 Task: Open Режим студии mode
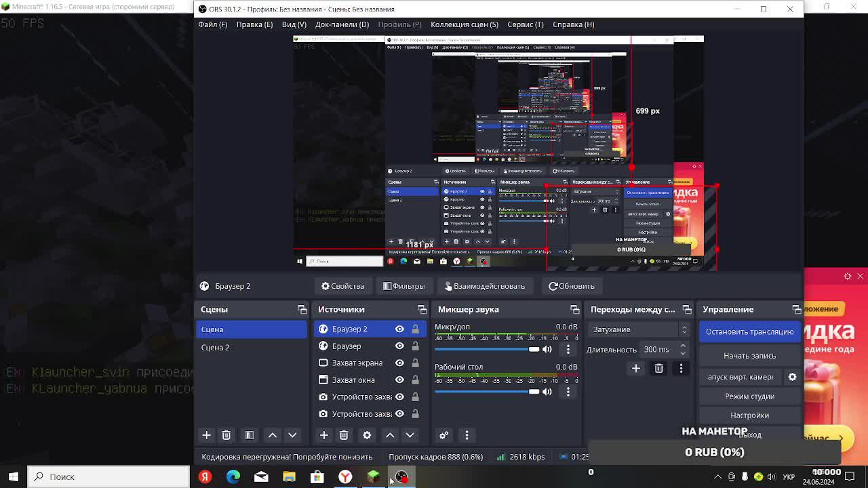pyautogui.click(x=749, y=396)
